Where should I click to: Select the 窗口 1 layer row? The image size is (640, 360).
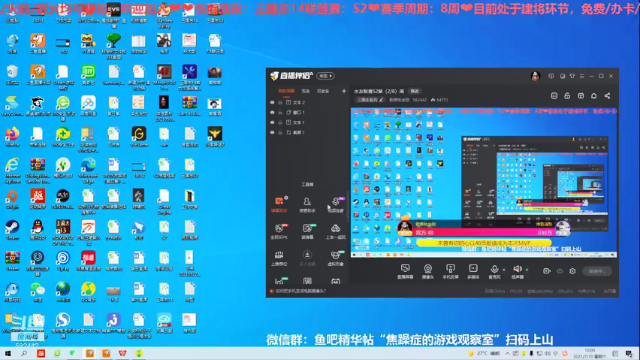tap(307, 112)
